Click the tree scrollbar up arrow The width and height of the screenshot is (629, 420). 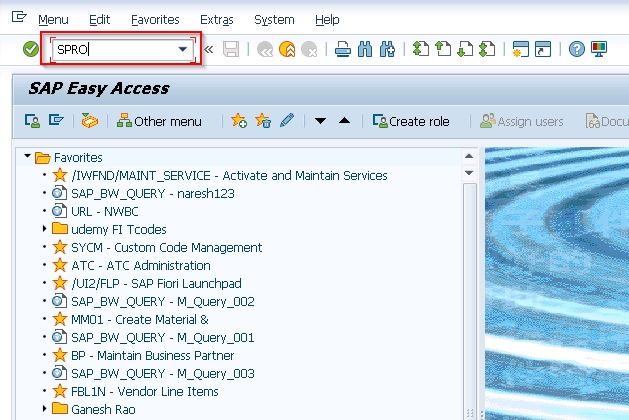point(469,156)
